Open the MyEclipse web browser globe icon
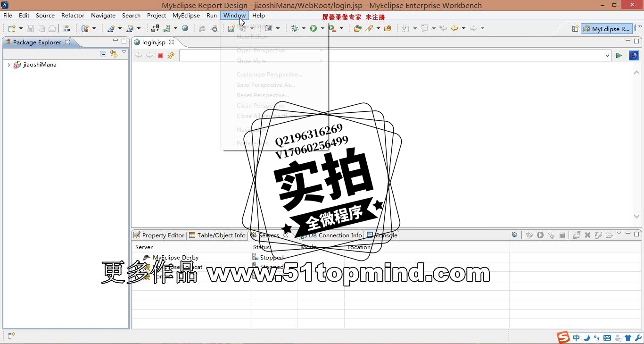Viewport: 644px width, 344px height. point(185,28)
